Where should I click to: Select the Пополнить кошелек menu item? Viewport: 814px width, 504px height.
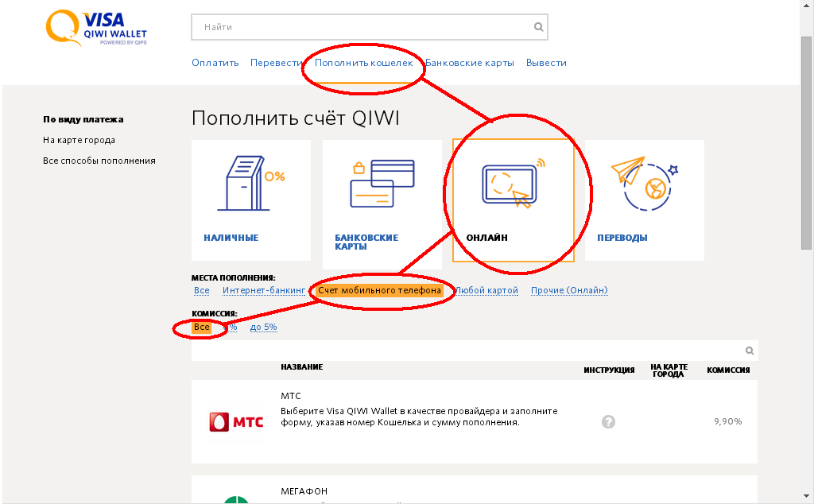(364, 63)
